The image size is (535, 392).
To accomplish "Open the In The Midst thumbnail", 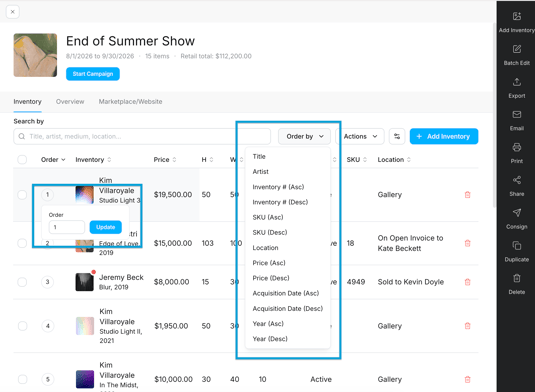I will pos(85,379).
